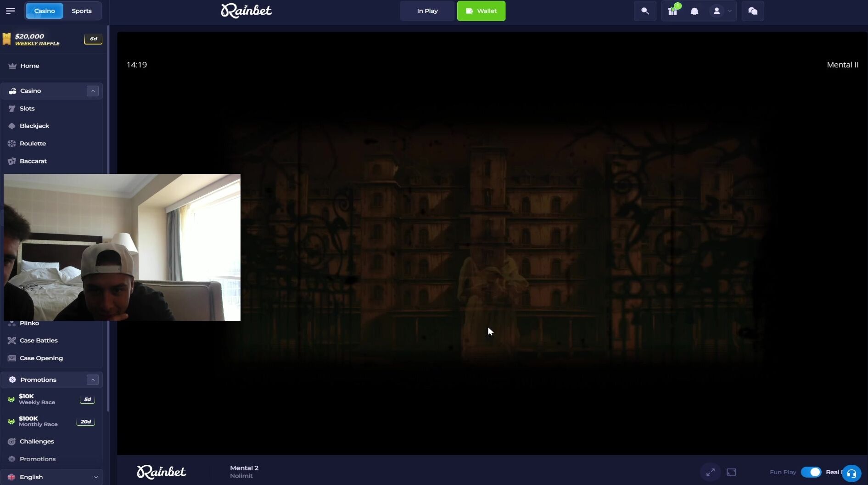Image resolution: width=868 pixels, height=485 pixels.
Task: Collapse the Promotions section chevron
Action: click(93, 380)
